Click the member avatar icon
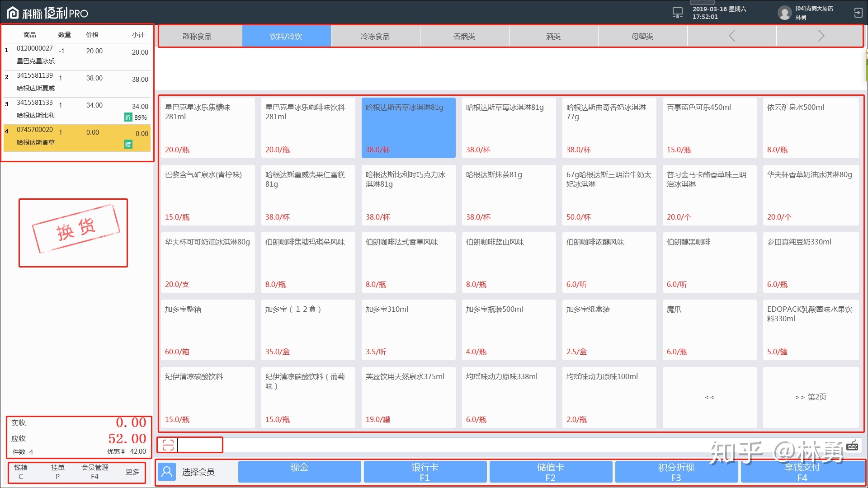868x488 pixels. 167,472
